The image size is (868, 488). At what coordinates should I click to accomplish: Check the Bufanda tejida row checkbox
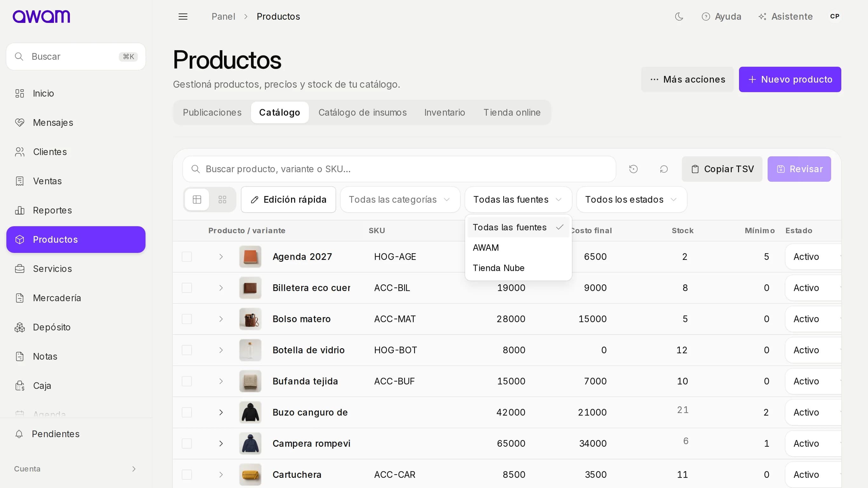pos(187,381)
